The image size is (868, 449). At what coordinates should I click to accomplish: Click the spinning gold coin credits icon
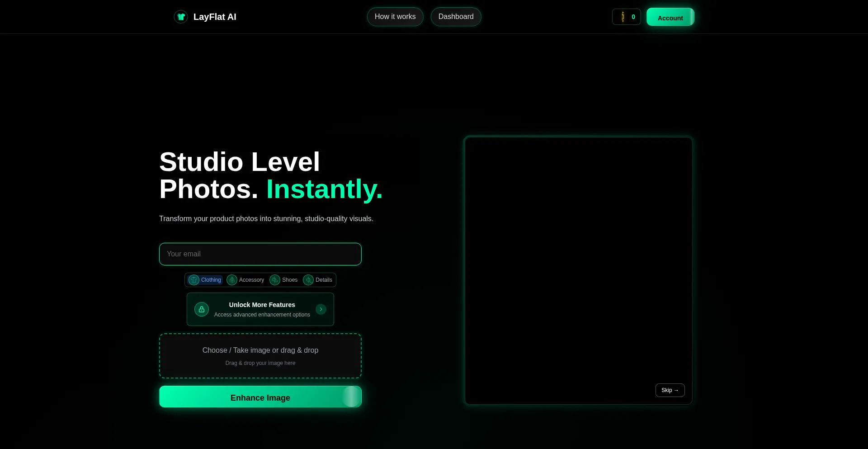pyautogui.click(x=623, y=17)
